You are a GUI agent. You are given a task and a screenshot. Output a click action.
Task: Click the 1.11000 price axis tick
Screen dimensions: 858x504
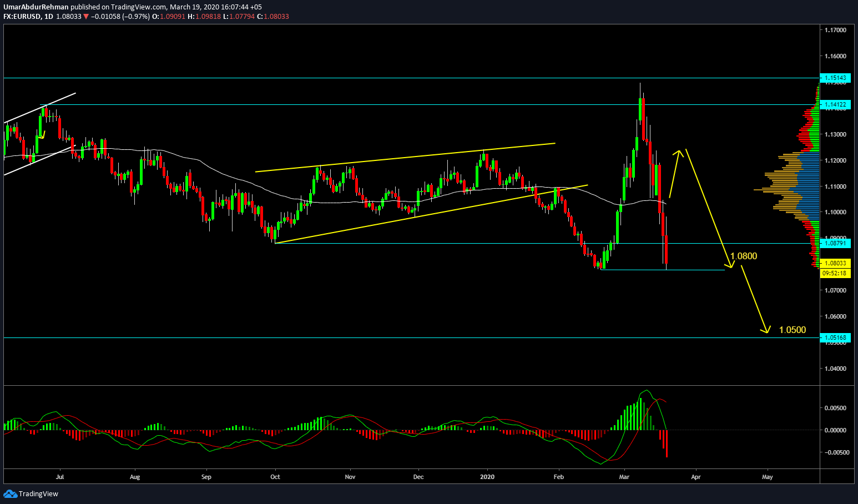(835, 187)
